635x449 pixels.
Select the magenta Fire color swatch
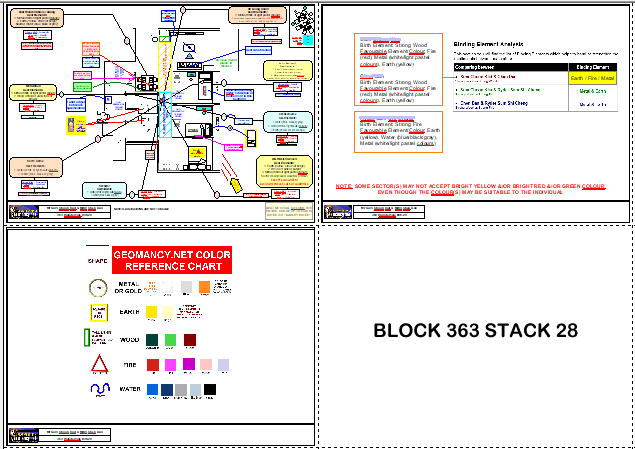[x=170, y=364]
